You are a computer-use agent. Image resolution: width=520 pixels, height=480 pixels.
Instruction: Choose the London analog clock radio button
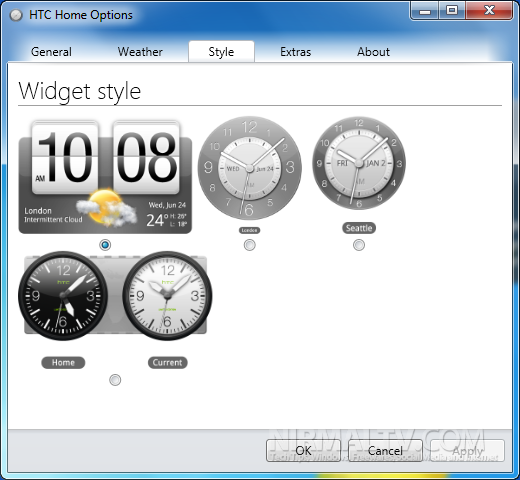coord(250,245)
